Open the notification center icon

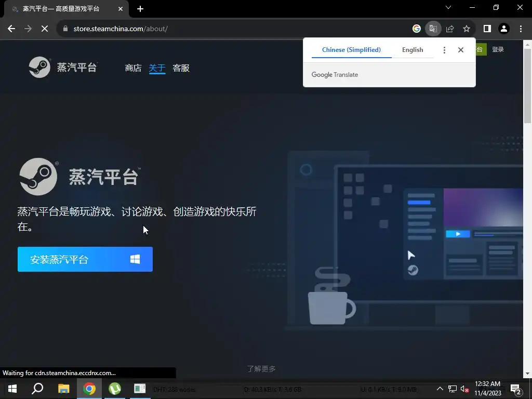coord(516,389)
